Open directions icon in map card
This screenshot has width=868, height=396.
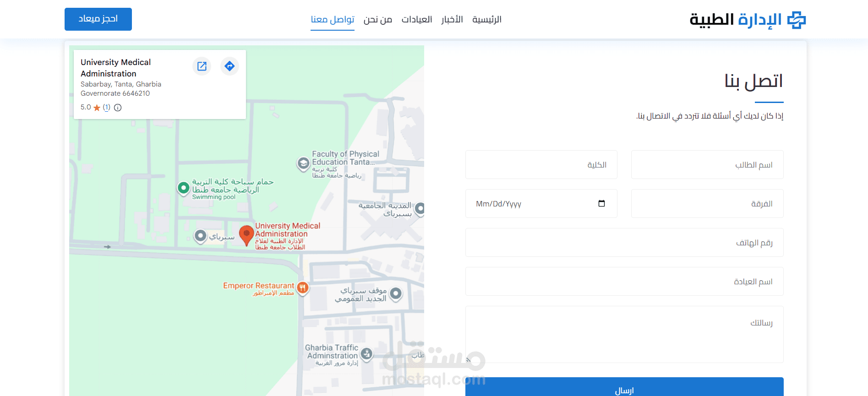229,66
